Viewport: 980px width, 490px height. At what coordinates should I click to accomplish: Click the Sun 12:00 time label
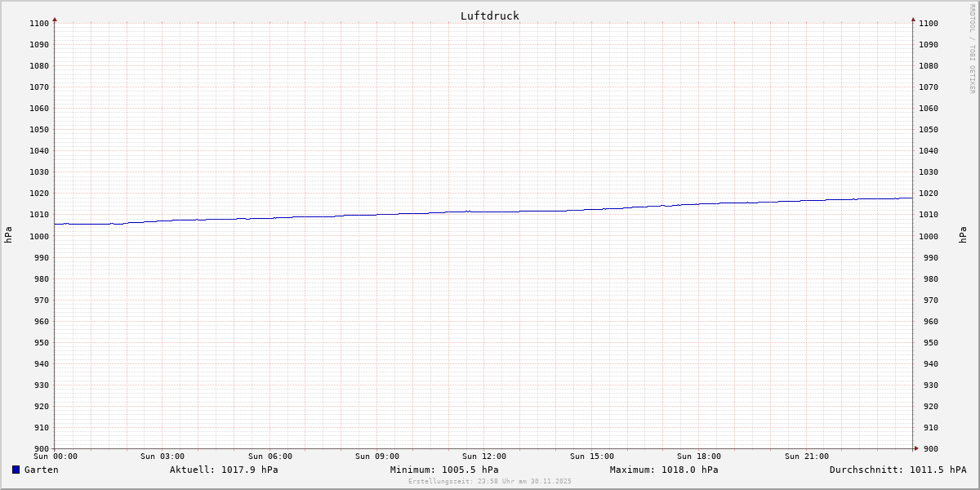pos(484,457)
